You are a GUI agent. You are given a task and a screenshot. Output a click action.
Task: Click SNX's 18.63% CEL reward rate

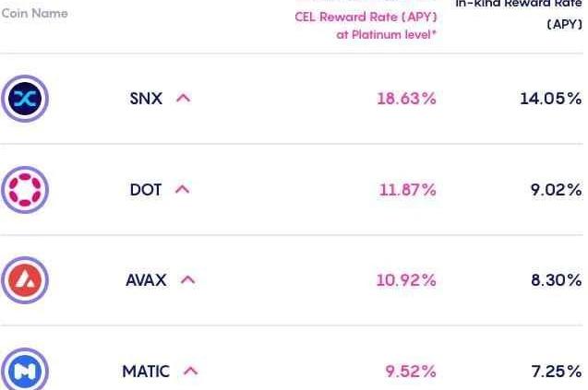tap(406, 99)
